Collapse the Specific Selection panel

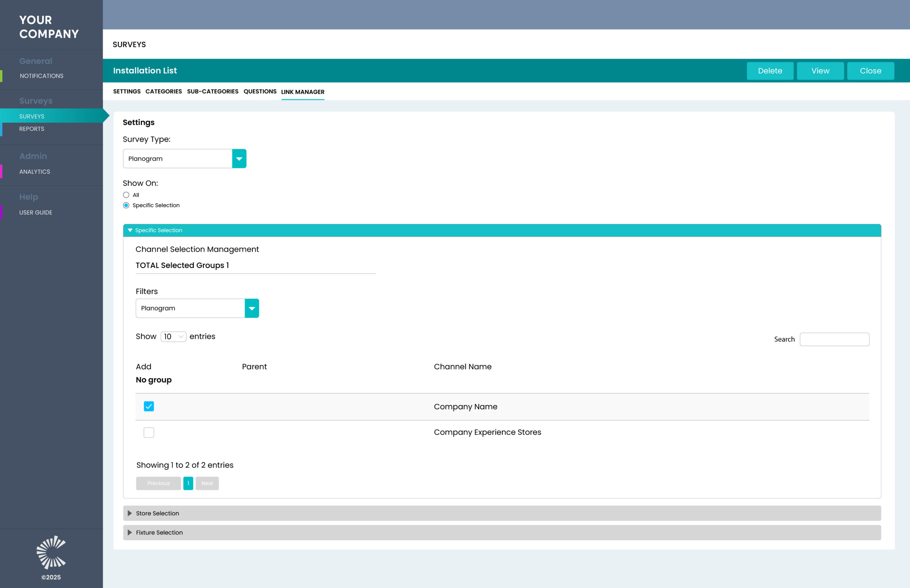502,230
